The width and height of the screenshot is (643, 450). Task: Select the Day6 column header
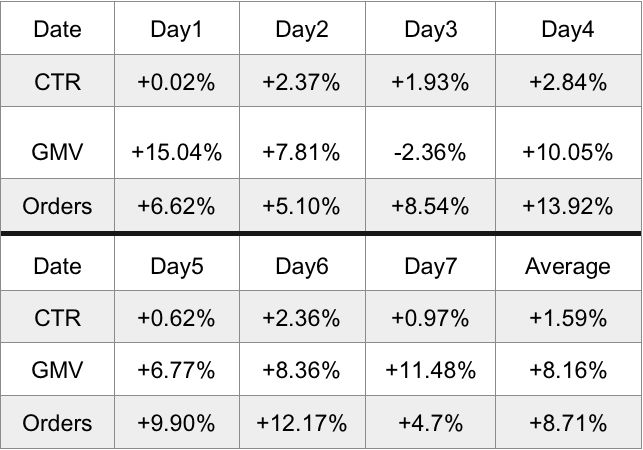tap(301, 266)
